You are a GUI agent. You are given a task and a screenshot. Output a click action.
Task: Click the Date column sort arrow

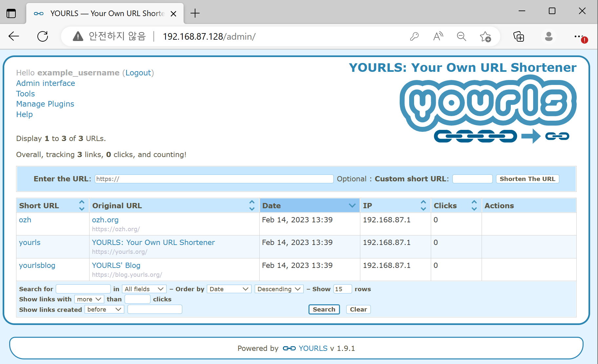coord(352,205)
